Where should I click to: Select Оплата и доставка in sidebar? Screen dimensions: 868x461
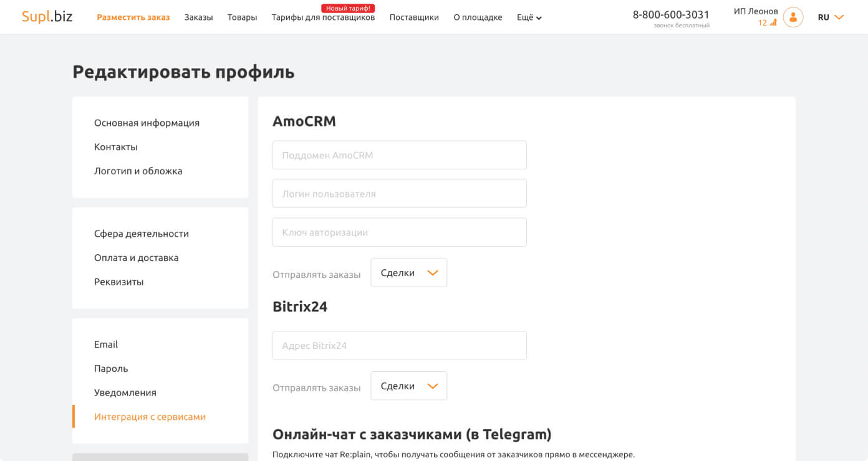click(x=137, y=258)
